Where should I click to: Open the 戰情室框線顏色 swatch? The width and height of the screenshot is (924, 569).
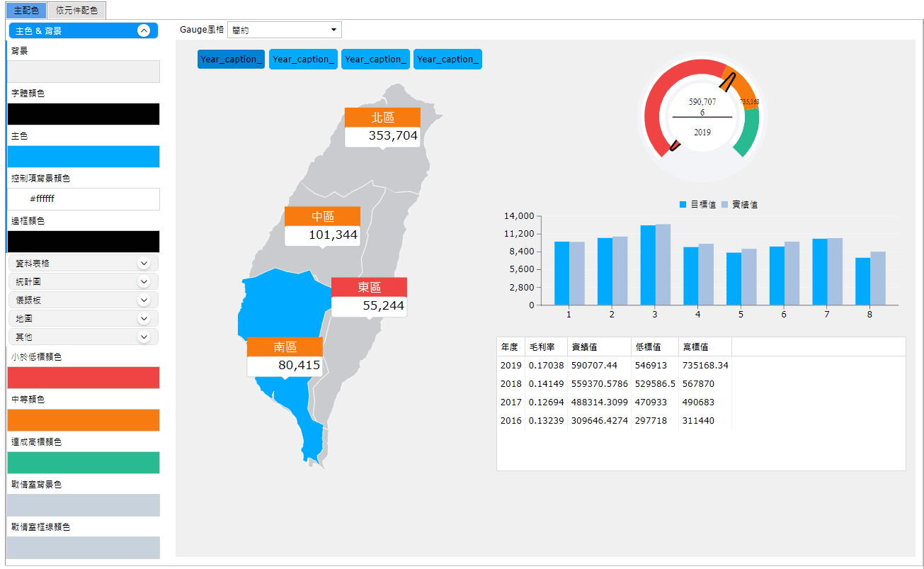point(84,548)
